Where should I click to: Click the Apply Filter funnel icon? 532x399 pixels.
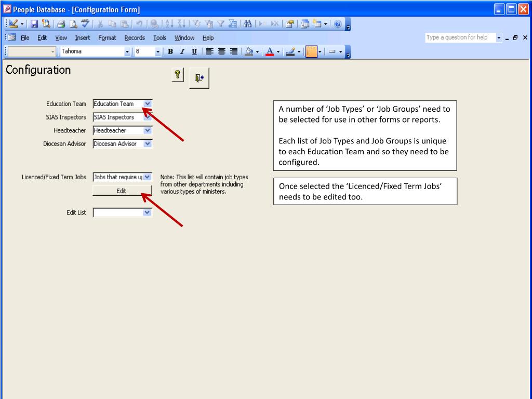221,24
